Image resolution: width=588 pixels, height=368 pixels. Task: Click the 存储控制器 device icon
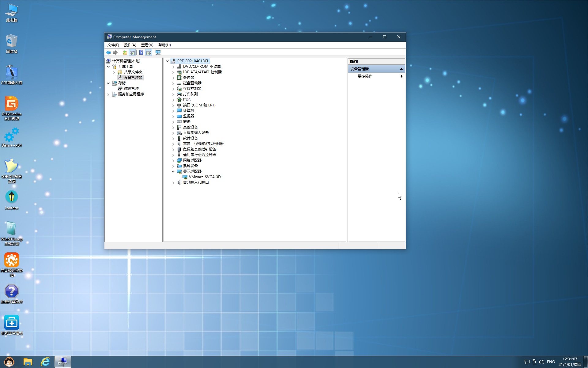pos(179,89)
